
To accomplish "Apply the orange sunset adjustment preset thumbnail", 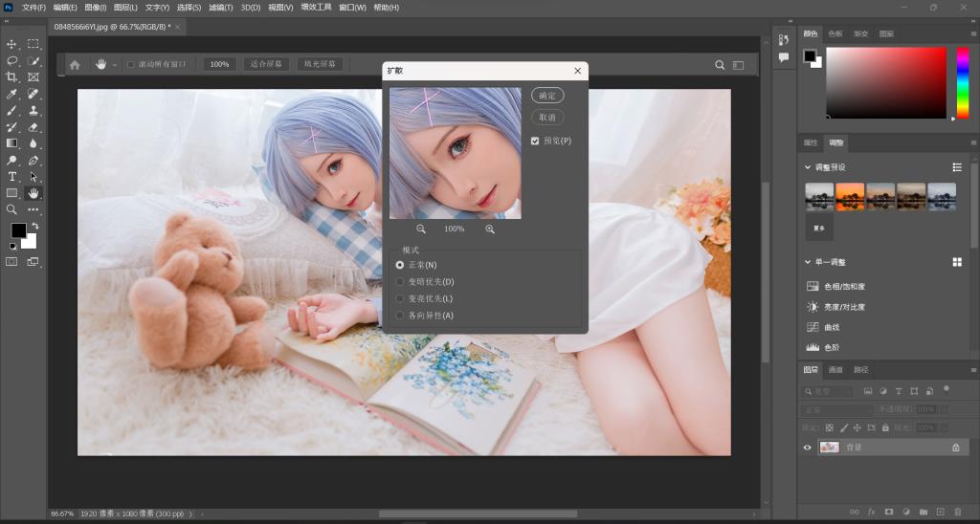I will (x=850, y=197).
